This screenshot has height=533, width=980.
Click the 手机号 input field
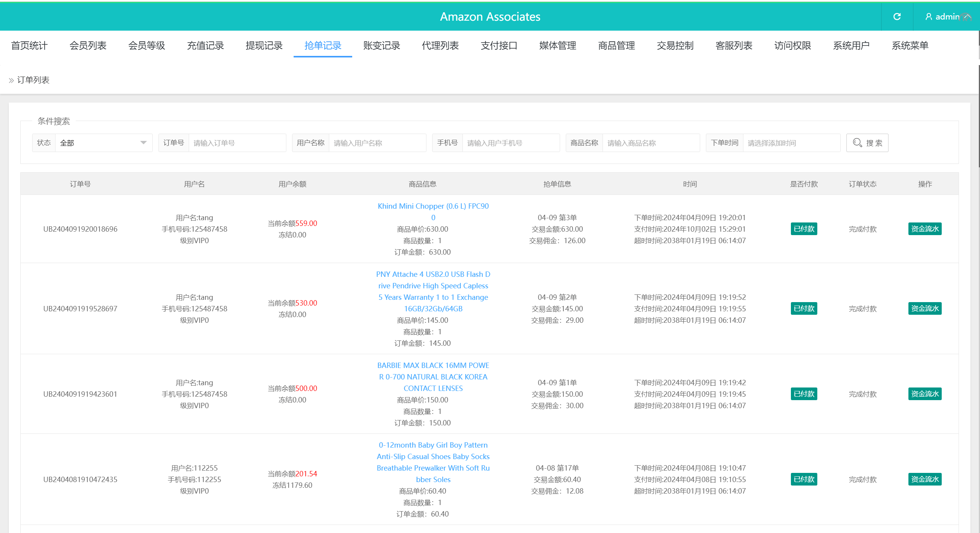(x=511, y=143)
